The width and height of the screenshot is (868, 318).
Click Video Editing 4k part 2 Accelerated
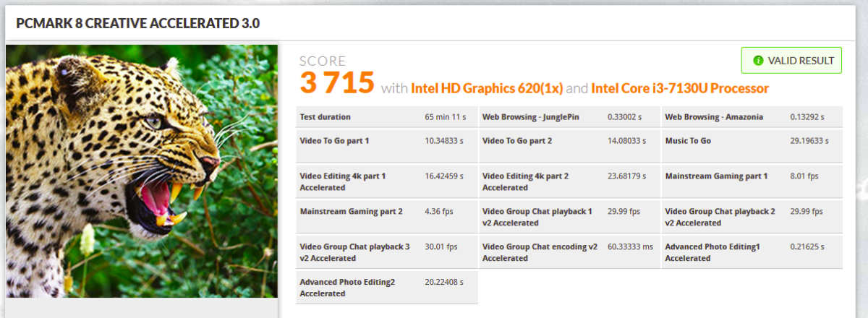pos(569,181)
